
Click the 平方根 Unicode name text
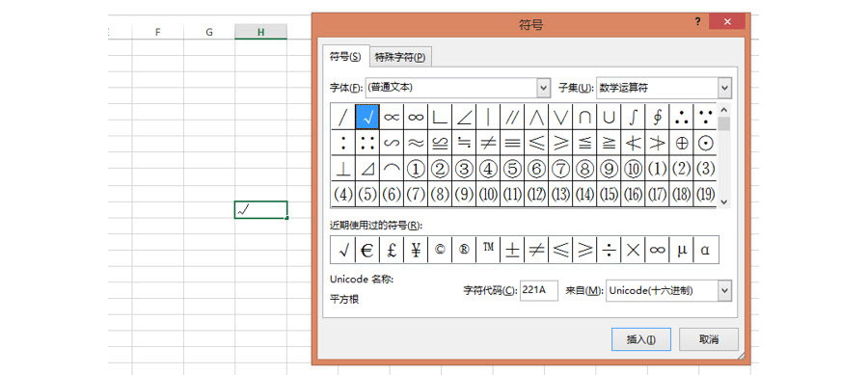pos(344,299)
